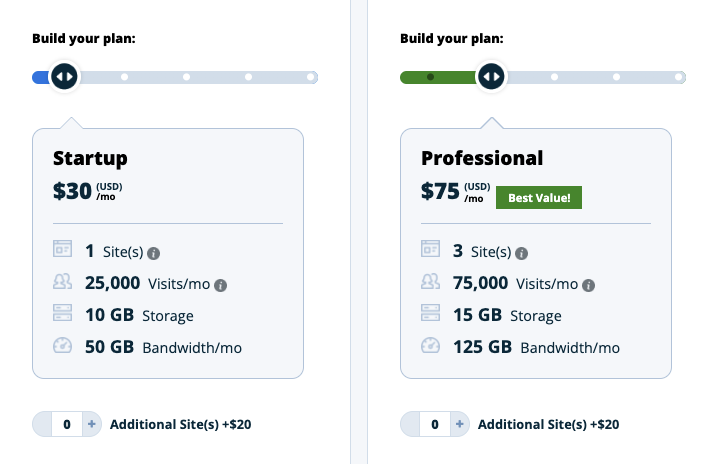Click the info icon beside Startup Site(s)
Image resolution: width=704 pixels, height=464 pixels.
coord(154,254)
